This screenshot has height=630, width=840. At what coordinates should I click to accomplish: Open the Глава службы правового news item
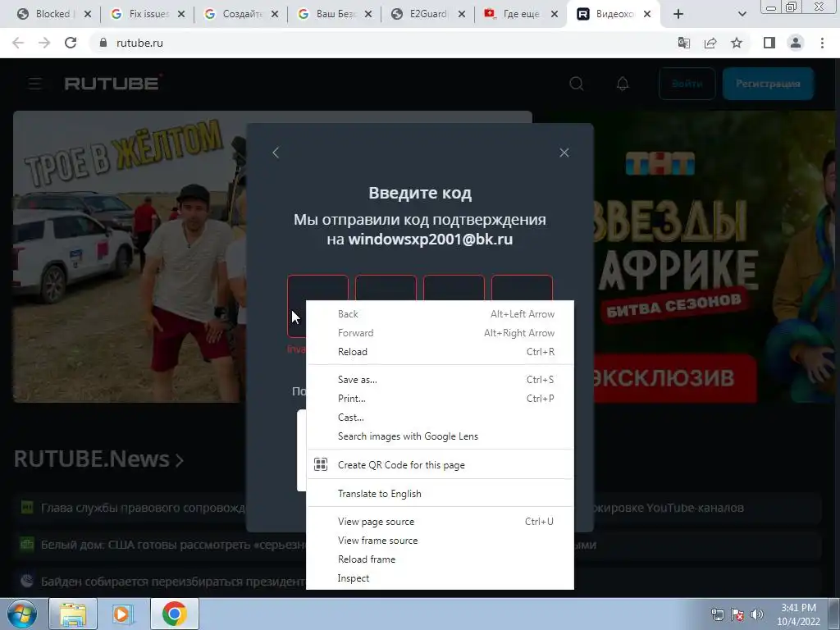pos(143,508)
